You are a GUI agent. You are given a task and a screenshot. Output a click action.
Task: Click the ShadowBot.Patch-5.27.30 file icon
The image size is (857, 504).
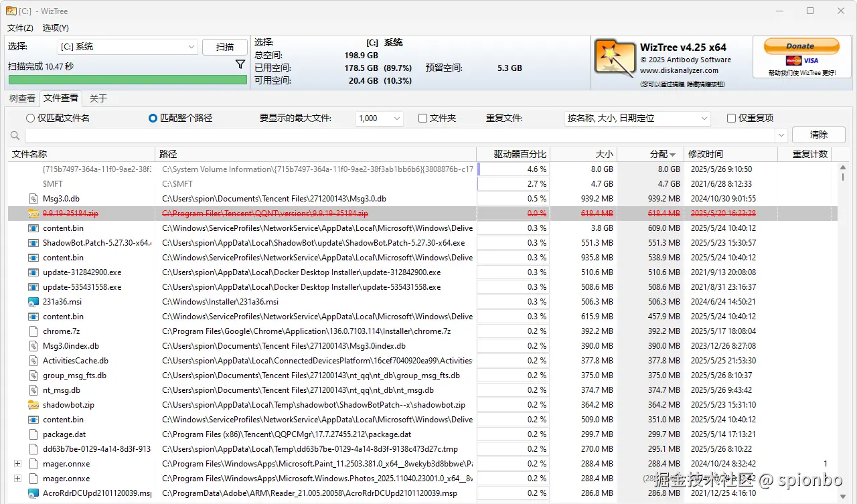[33, 243]
